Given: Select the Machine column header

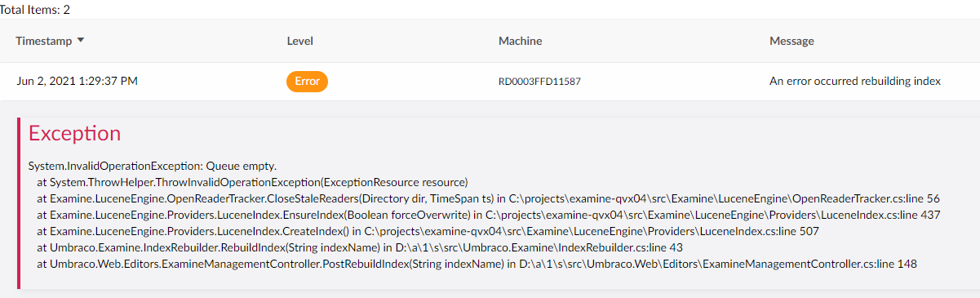Looking at the screenshot, I should point(520,41).
